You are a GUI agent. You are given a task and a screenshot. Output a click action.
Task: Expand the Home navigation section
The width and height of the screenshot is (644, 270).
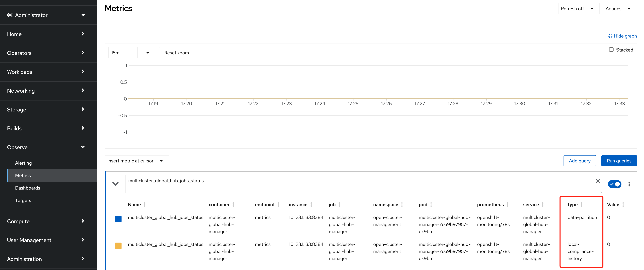click(x=48, y=34)
